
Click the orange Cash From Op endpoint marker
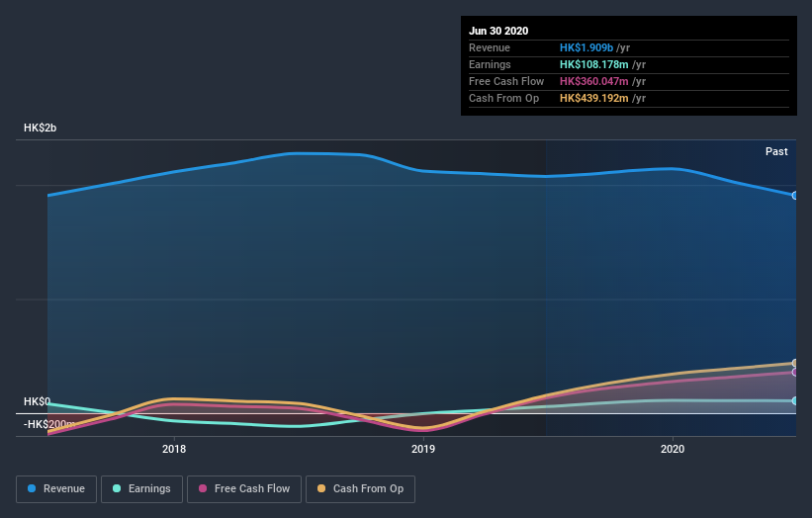coord(795,363)
